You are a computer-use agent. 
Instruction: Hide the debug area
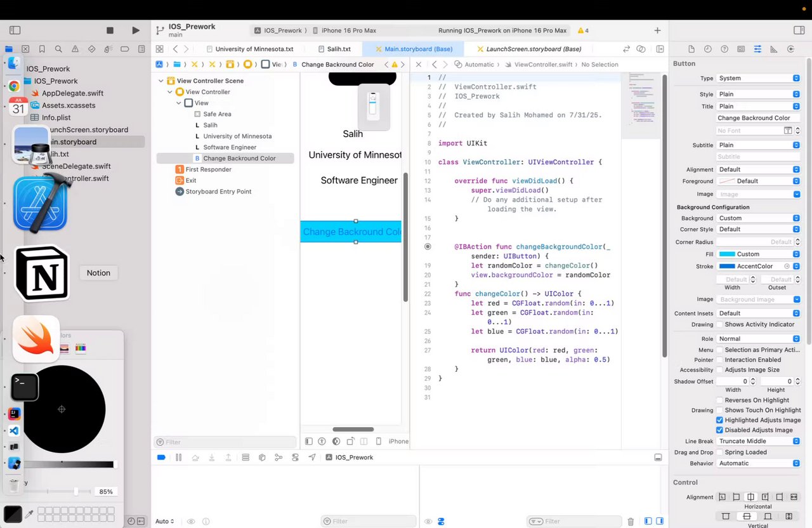click(x=658, y=458)
